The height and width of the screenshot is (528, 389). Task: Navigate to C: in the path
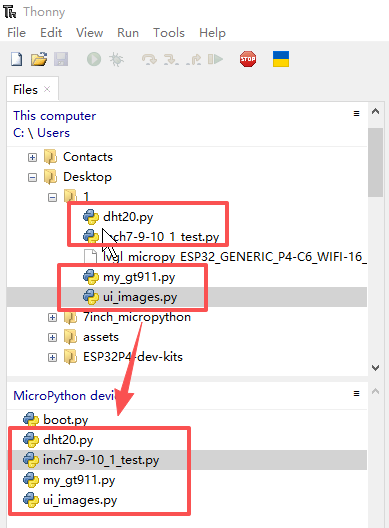click(x=19, y=133)
